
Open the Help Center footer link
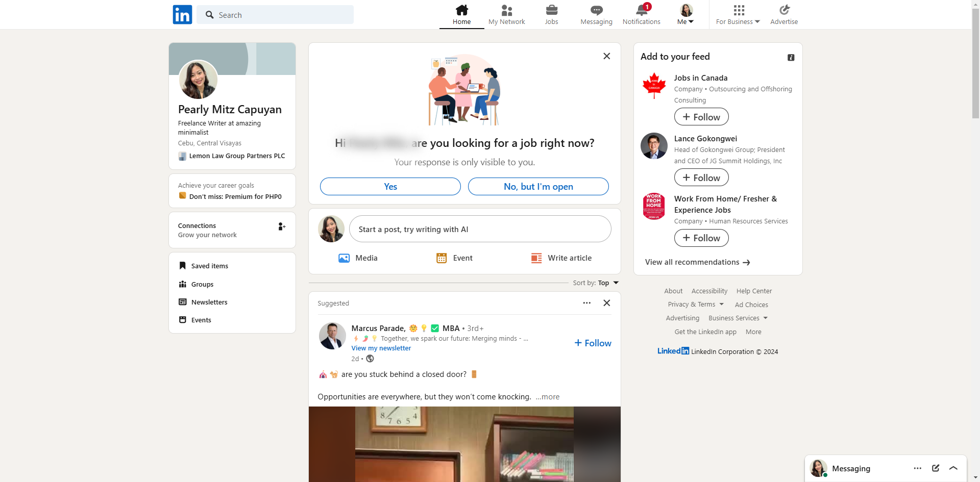pyautogui.click(x=754, y=291)
